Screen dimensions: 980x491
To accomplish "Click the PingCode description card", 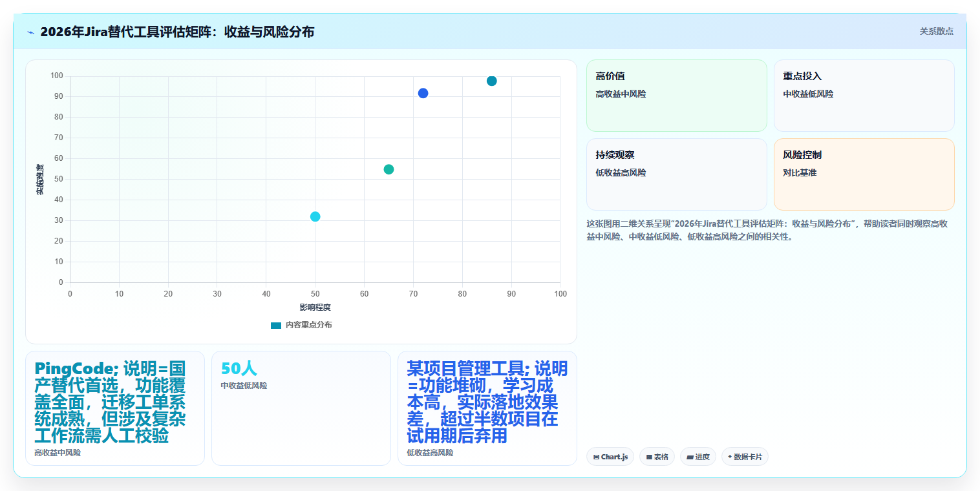I will [x=115, y=408].
